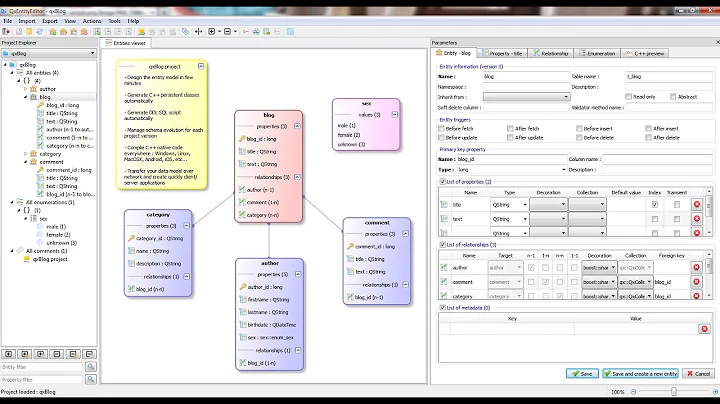Click the plus-box expand all toolbar icon
Screen dimensions: 720x404
click(x=212, y=32)
